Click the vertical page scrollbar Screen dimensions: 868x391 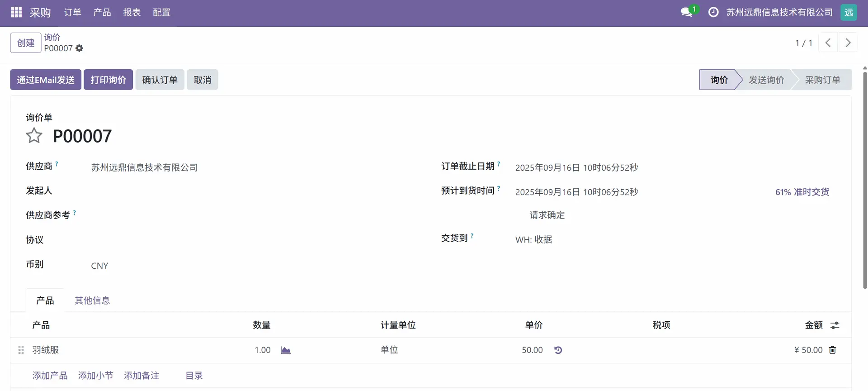(865, 181)
